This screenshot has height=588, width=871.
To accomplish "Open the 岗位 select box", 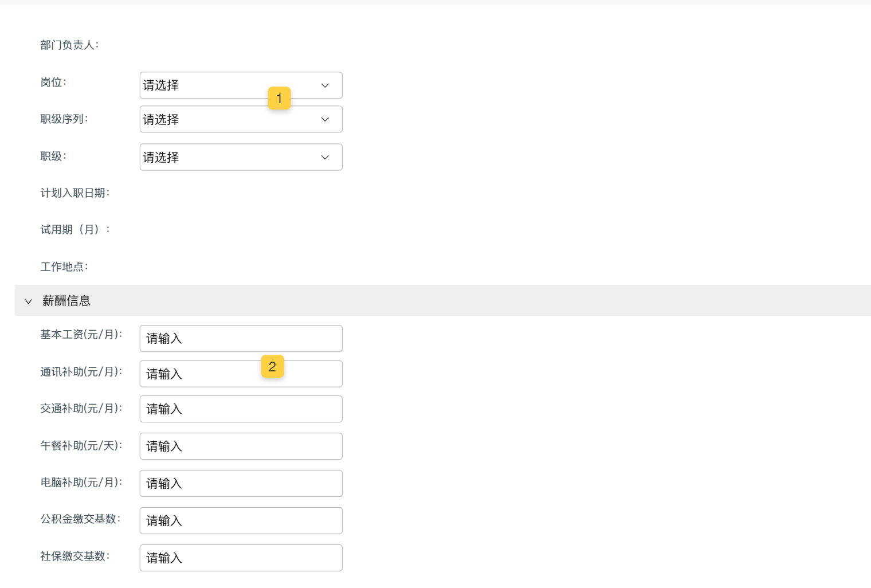I will point(218,85).
